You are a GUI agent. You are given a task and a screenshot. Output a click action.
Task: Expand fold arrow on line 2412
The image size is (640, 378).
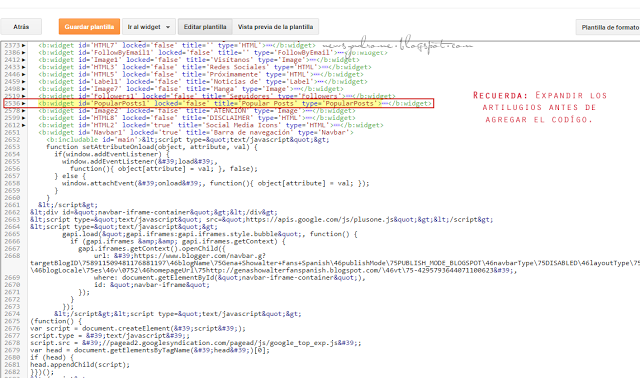coord(24,60)
